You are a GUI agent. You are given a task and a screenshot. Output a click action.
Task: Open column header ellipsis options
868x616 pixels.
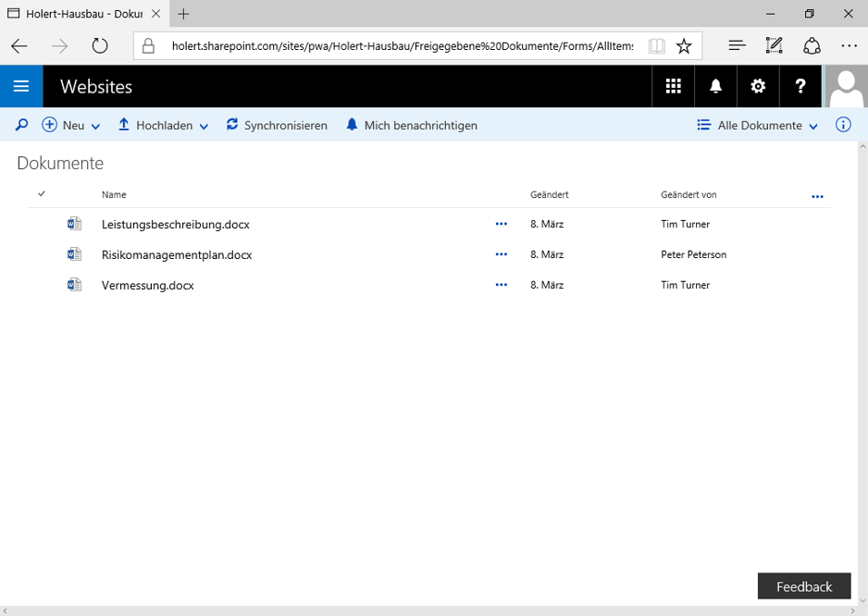(x=817, y=196)
